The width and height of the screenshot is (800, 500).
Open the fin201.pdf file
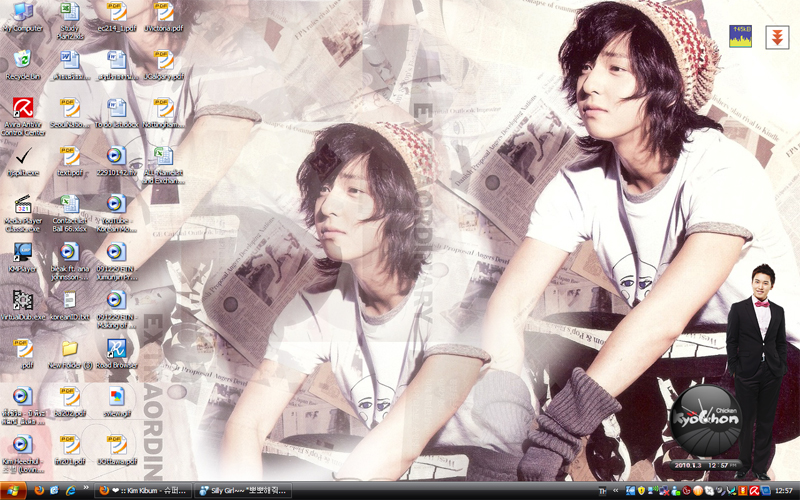point(70,450)
